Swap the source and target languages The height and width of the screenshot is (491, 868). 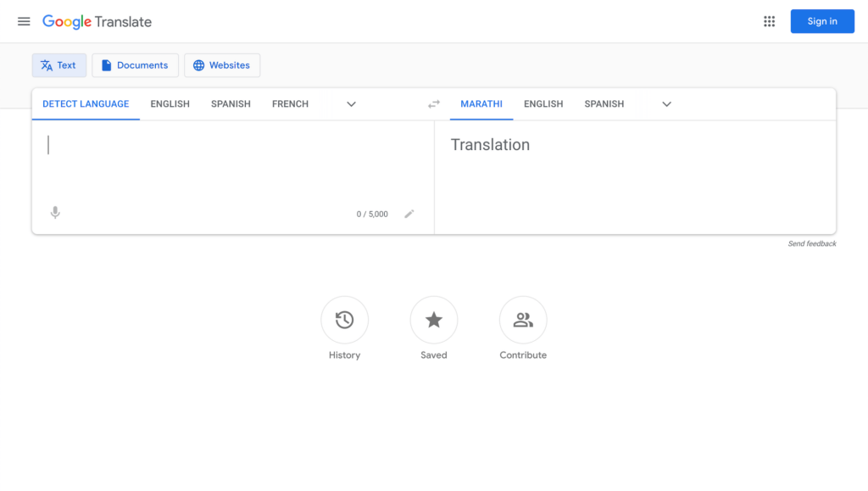(x=433, y=103)
